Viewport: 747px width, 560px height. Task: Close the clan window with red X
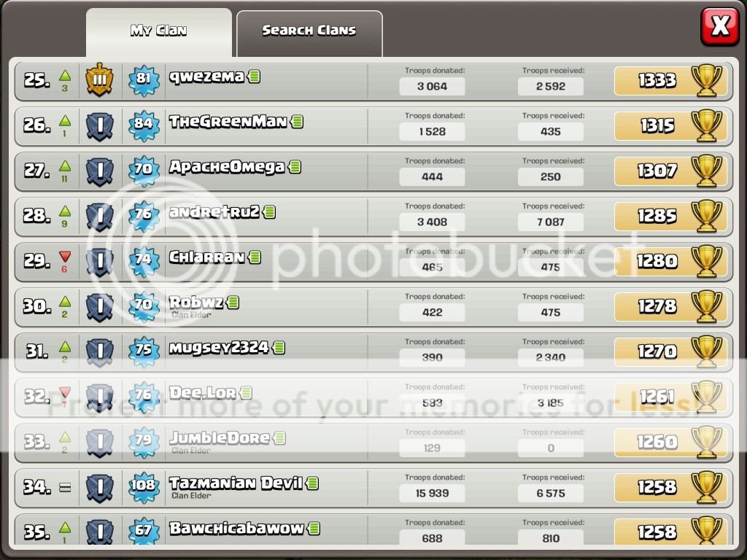click(719, 26)
